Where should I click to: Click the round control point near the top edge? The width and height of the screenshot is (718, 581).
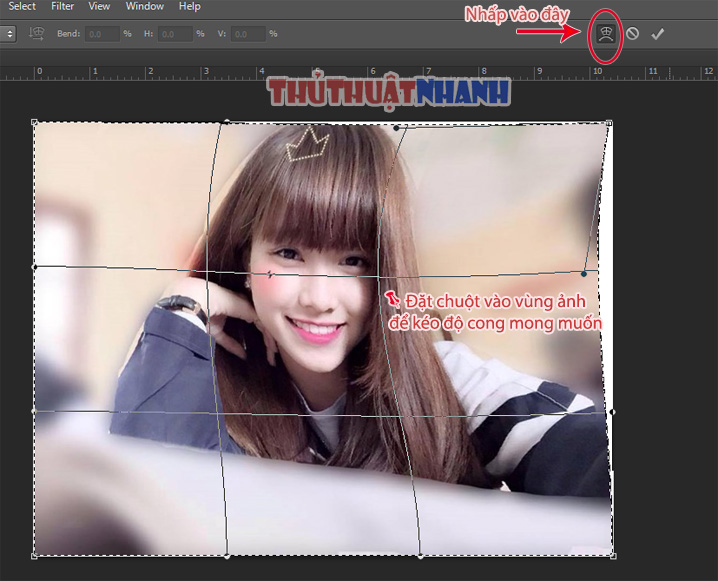tap(396, 128)
